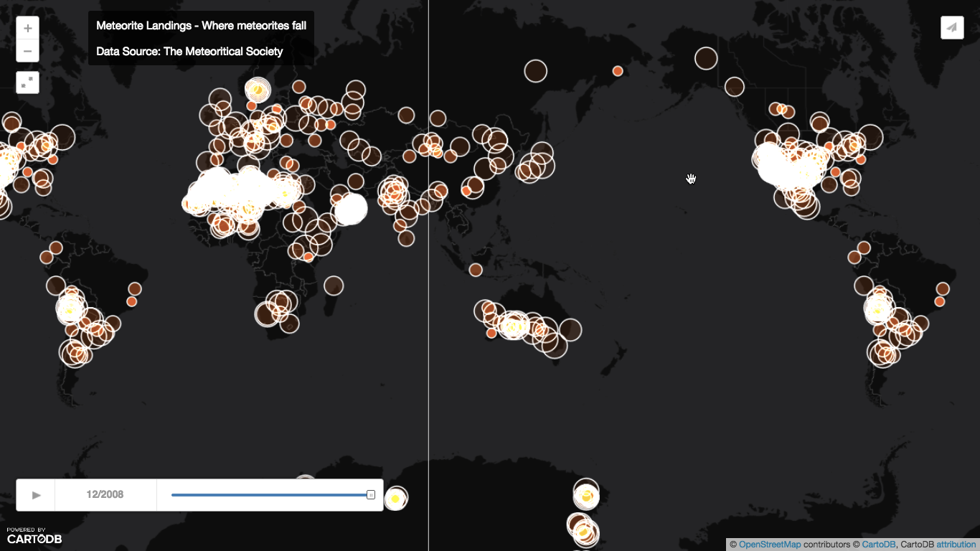The width and height of the screenshot is (980, 551).
Task: Click the zoom out minus button
Action: pos(27,51)
